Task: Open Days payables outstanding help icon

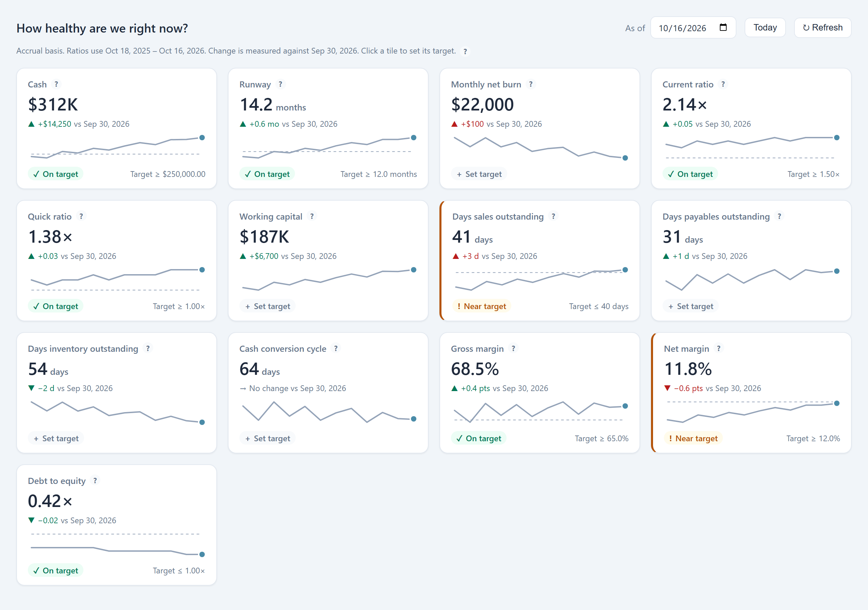Action: [780, 216]
